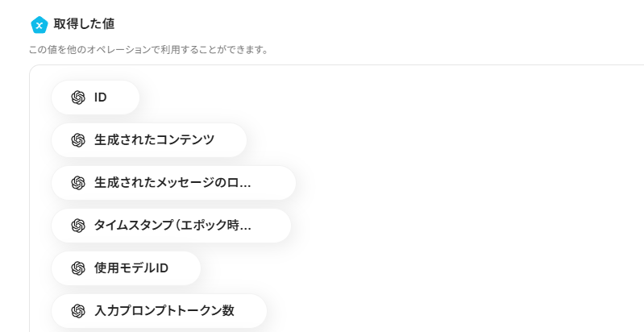Click the OpenAI icon beside タイムスタンプ
The image size is (644, 332).
click(78, 226)
